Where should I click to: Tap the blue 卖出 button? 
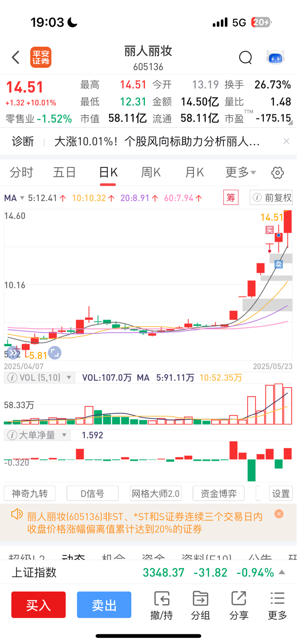pos(104,605)
